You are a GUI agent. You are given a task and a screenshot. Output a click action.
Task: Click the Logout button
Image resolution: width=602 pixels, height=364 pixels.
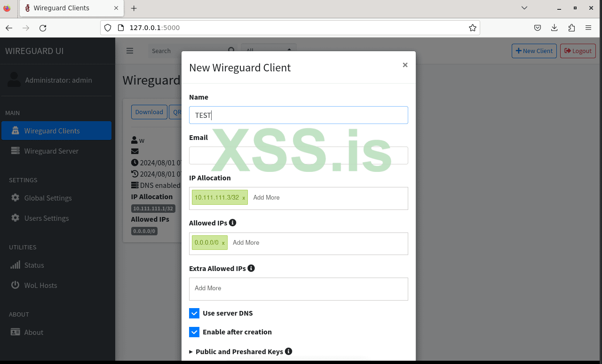pos(578,51)
